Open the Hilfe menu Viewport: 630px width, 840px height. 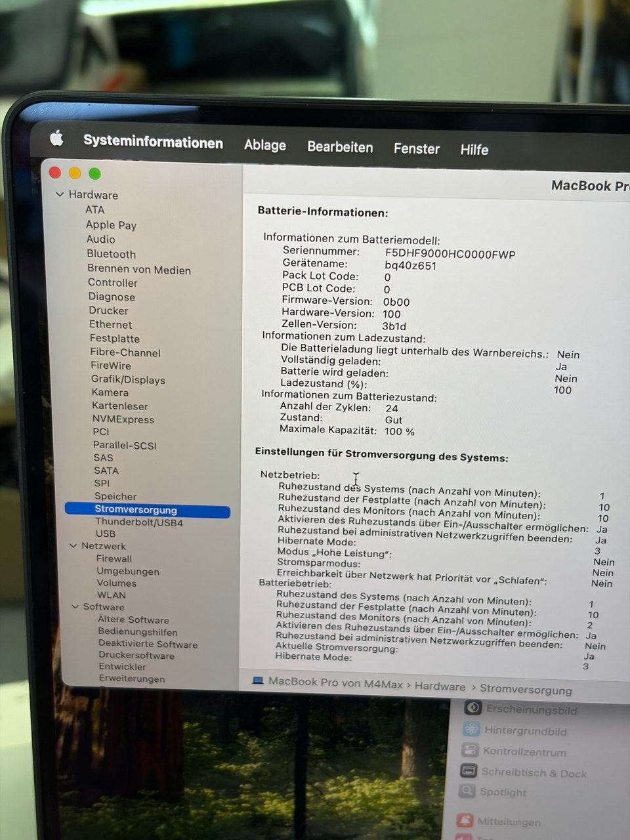474,150
